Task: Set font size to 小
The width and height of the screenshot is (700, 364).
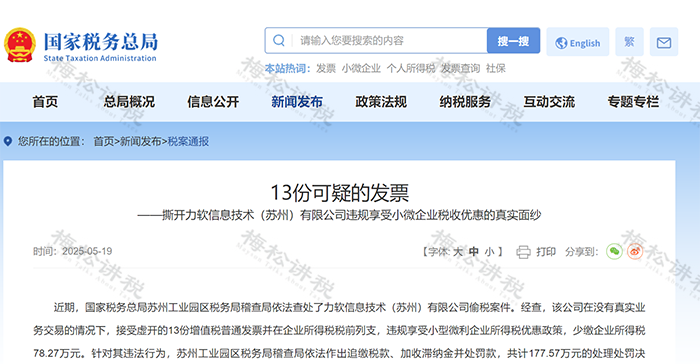Action: tap(489, 252)
